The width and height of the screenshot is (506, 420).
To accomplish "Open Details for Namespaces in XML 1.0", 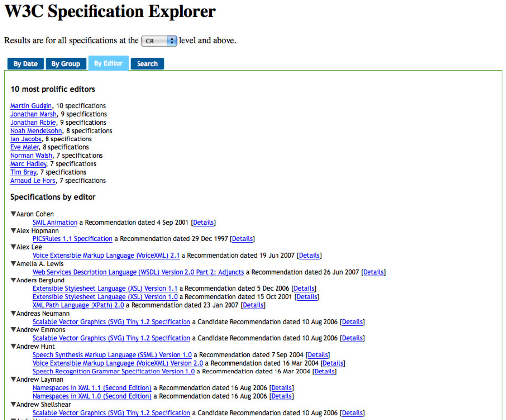I will (282, 396).
